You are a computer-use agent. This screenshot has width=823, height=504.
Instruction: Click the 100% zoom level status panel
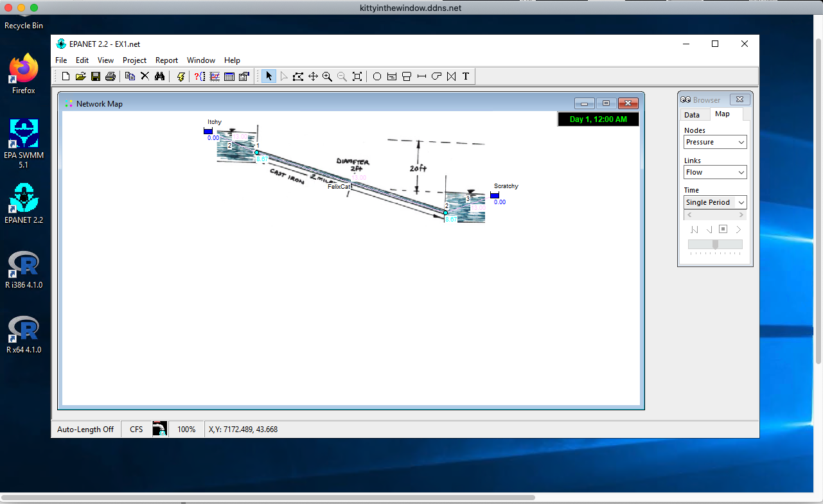pos(186,430)
